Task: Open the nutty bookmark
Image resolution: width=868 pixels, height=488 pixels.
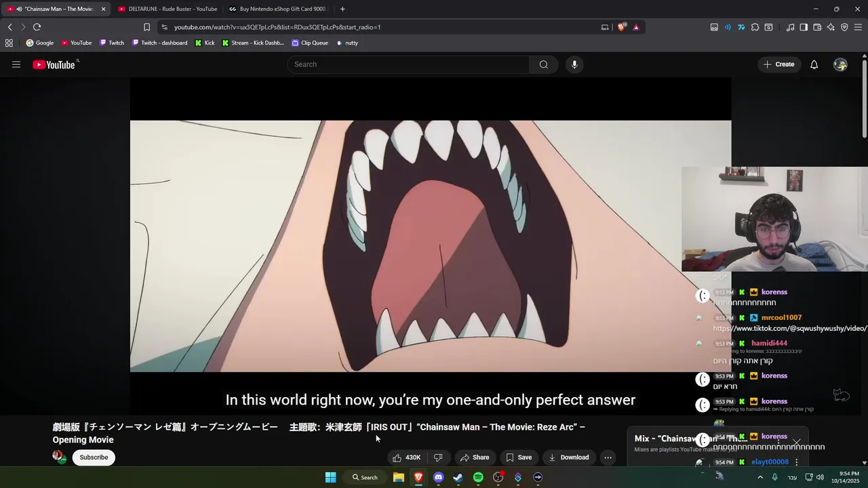Action: (347, 43)
